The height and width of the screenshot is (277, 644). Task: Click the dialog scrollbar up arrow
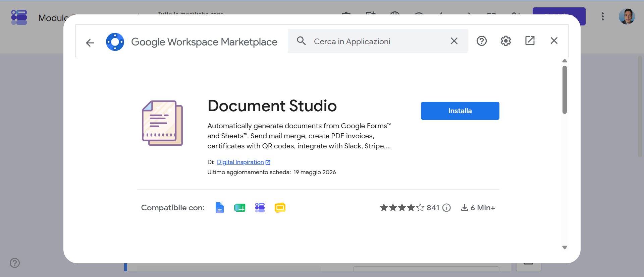click(565, 61)
